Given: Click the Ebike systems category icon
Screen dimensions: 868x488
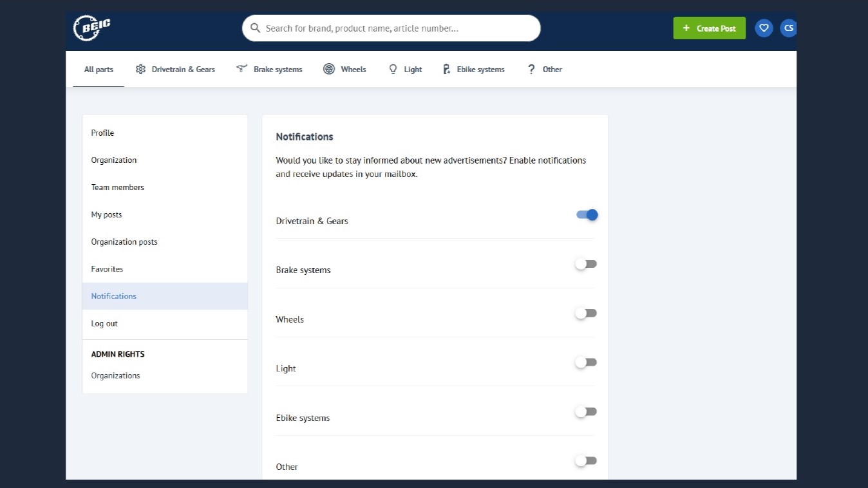Looking at the screenshot, I should click(x=446, y=70).
